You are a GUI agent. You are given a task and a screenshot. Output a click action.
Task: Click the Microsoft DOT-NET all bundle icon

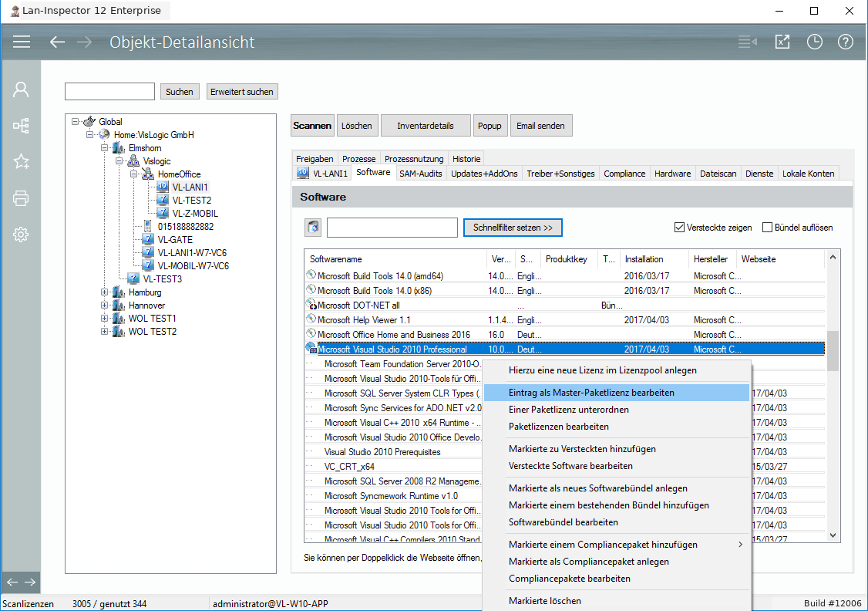(311, 305)
